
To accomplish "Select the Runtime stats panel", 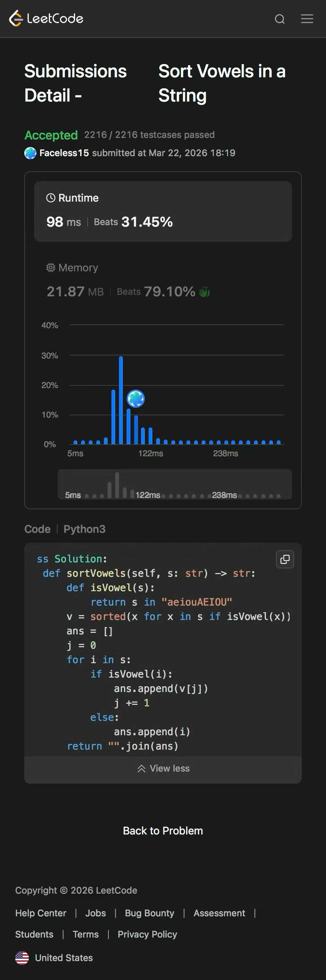I will click(163, 211).
